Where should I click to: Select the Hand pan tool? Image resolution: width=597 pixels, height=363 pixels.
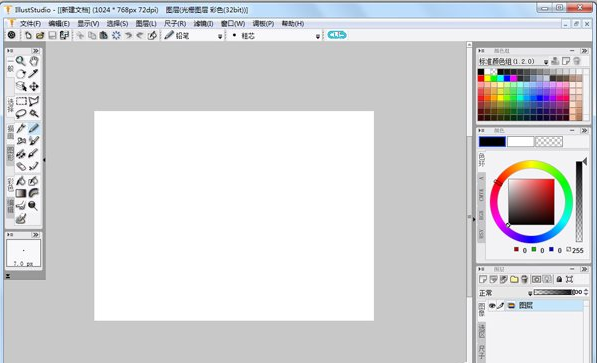[x=34, y=61]
